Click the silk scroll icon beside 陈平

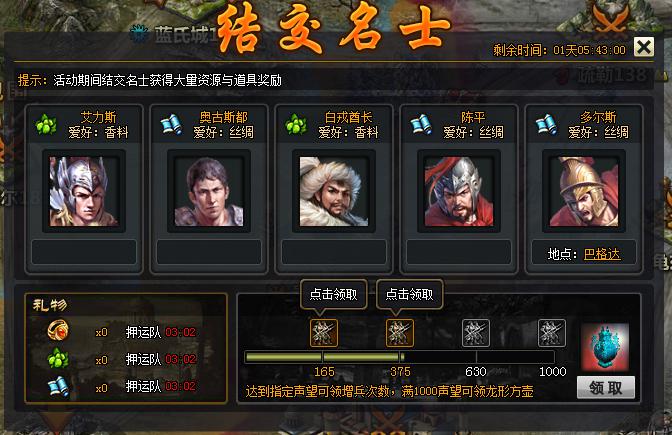[421, 125]
